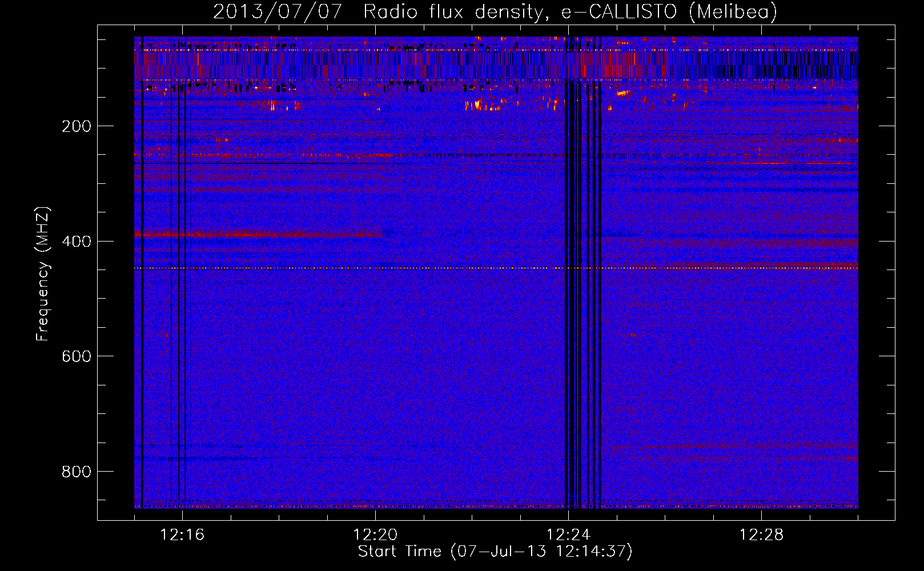Select the 12:24 time axis label

pos(568,534)
